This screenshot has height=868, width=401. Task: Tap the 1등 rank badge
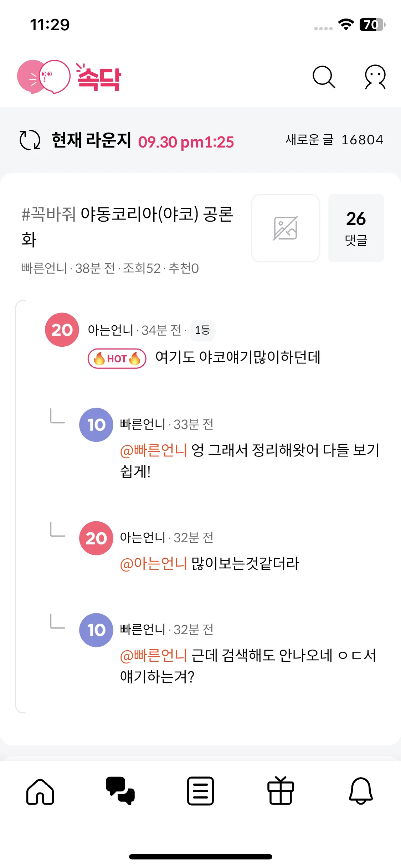tap(202, 330)
